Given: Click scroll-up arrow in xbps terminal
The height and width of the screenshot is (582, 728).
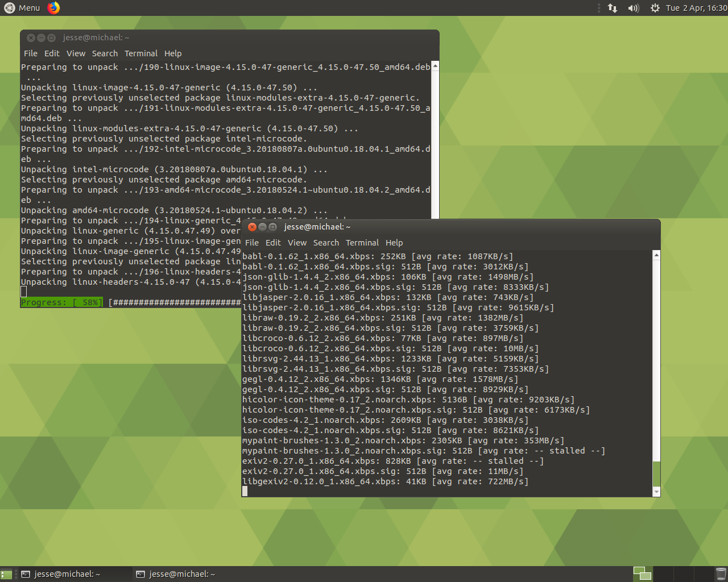Looking at the screenshot, I should (656, 255).
